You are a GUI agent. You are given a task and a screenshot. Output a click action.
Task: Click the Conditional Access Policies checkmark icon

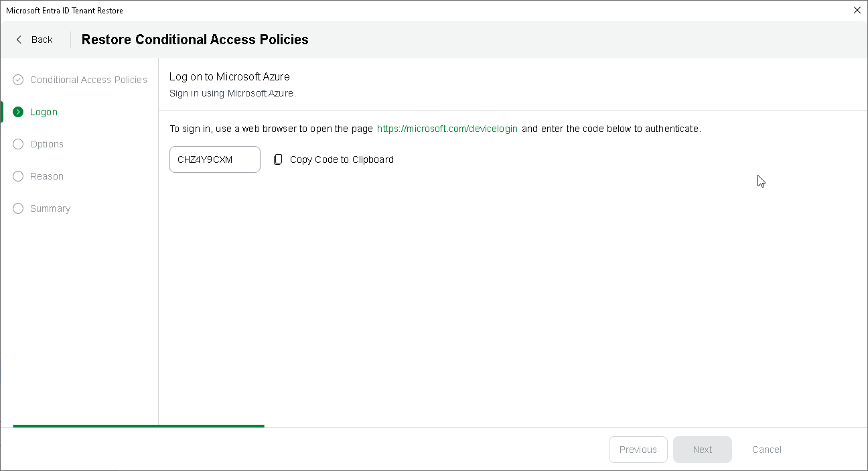pyautogui.click(x=18, y=80)
